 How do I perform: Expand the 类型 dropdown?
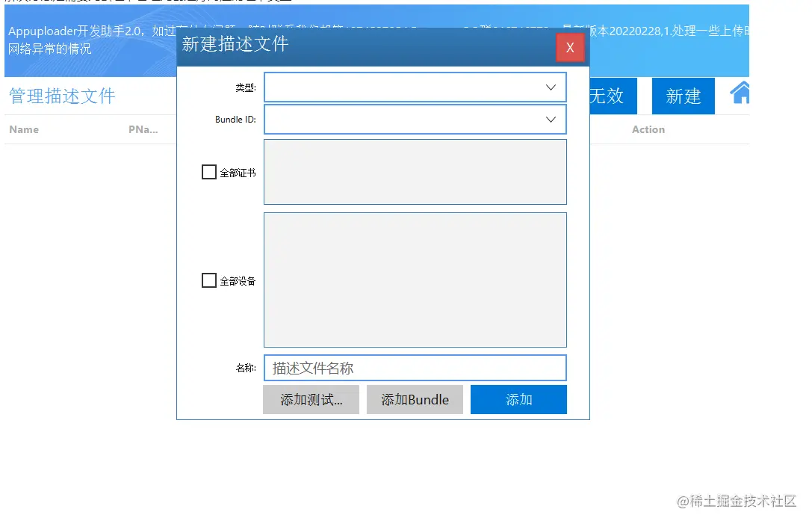click(415, 87)
